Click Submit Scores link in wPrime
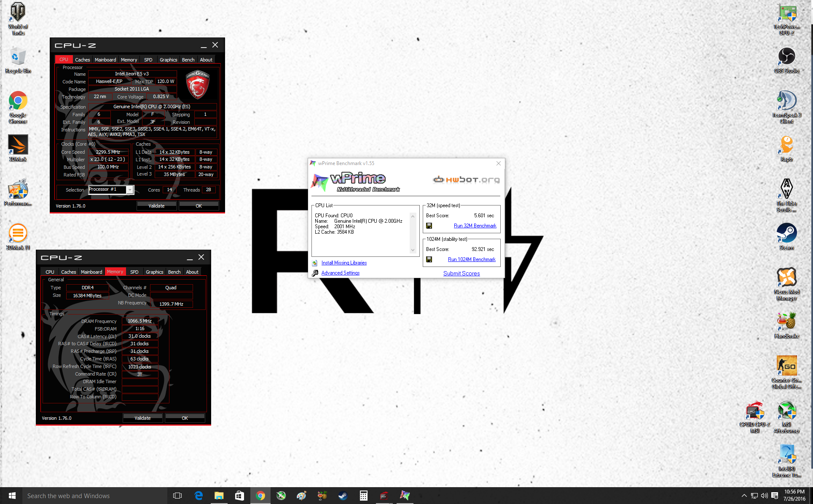Image resolution: width=813 pixels, height=504 pixels. [x=462, y=273]
